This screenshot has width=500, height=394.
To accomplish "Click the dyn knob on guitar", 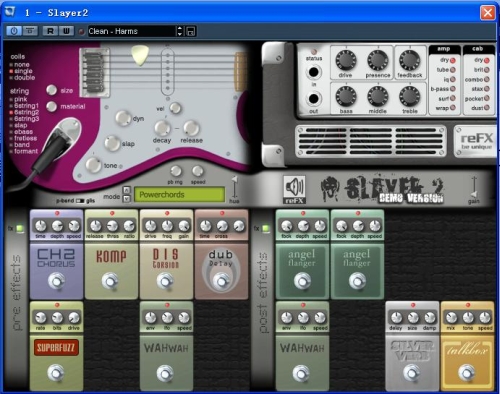I will pyautogui.click(x=123, y=118).
